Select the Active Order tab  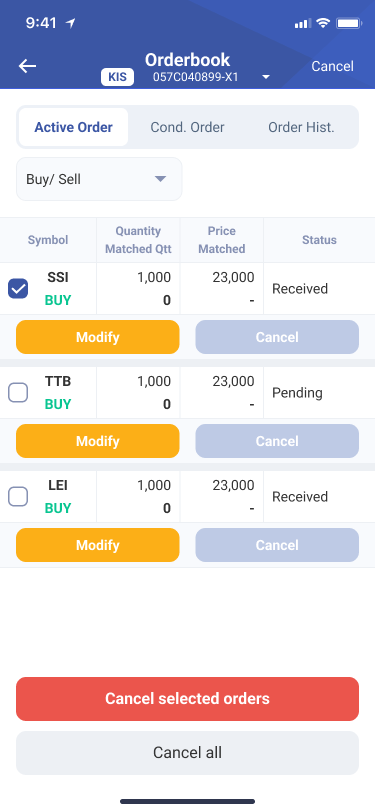(74, 127)
